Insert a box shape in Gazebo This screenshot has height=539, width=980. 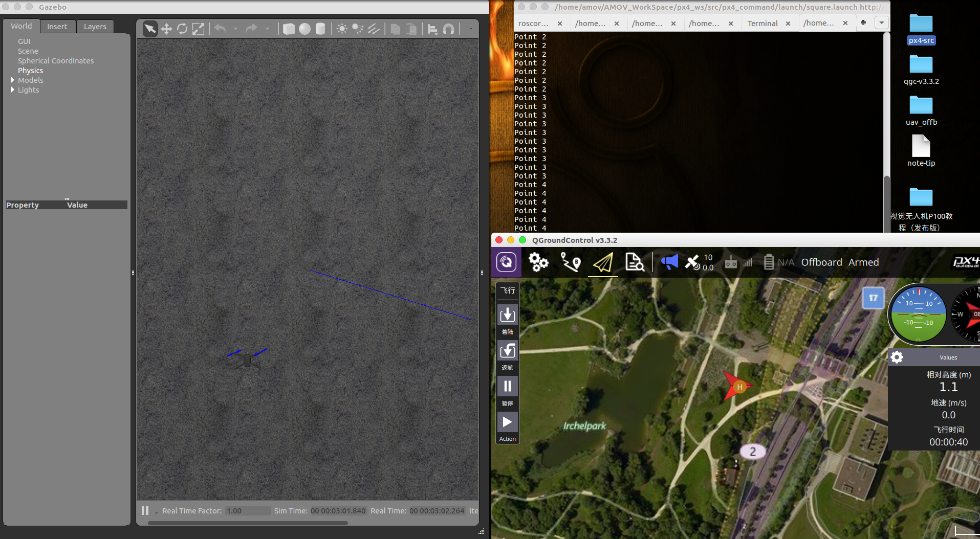point(289,29)
